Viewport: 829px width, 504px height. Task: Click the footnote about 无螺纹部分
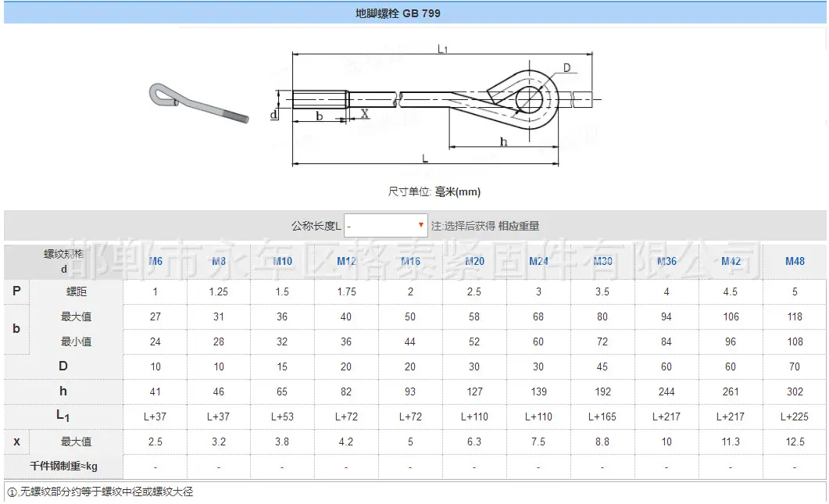tap(101, 491)
